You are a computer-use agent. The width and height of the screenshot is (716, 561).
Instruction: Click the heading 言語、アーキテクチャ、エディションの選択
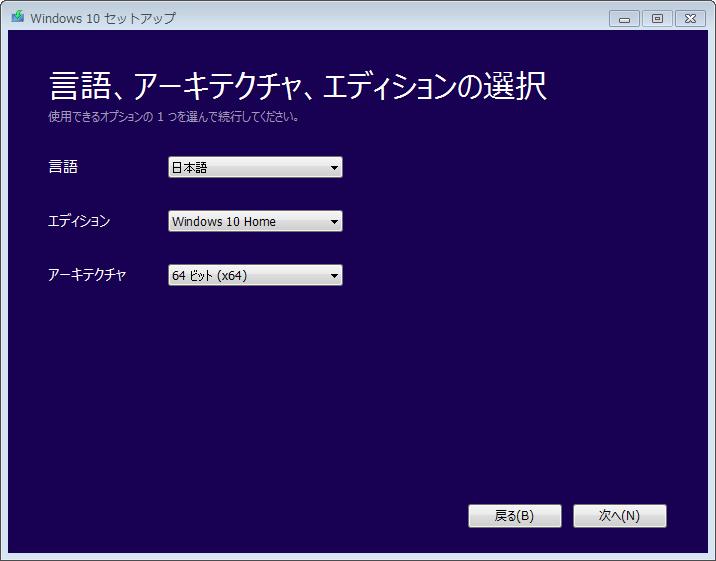(298, 86)
